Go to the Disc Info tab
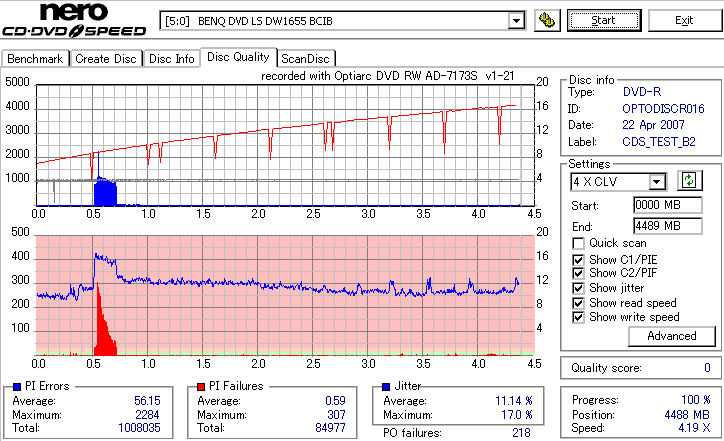Screen dimensions: 724x441 171,59
